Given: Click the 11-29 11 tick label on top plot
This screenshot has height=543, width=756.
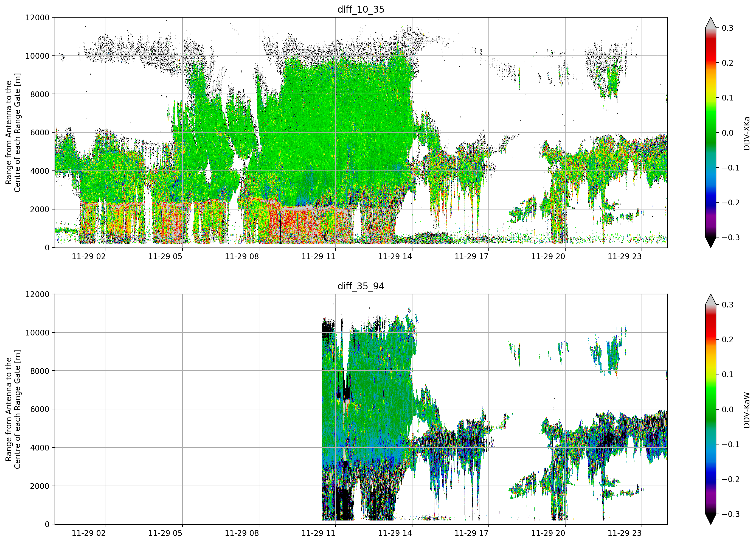Looking at the screenshot, I should [x=318, y=256].
